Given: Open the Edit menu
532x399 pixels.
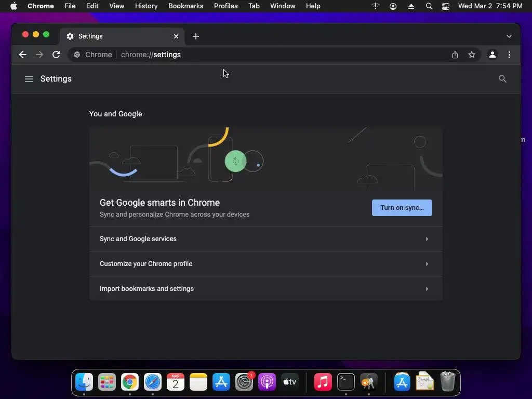Looking at the screenshot, I should click(92, 6).
